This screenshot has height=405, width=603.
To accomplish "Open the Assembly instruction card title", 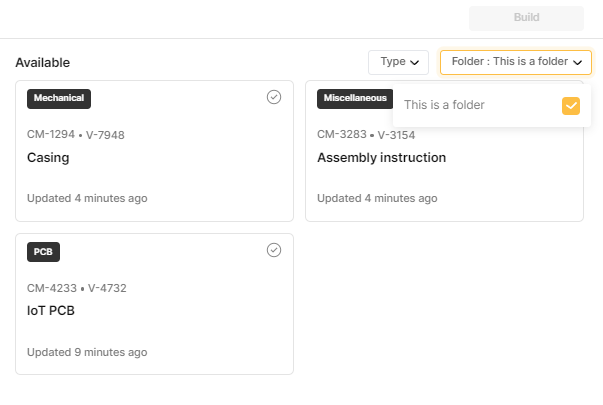I will 381,158.
